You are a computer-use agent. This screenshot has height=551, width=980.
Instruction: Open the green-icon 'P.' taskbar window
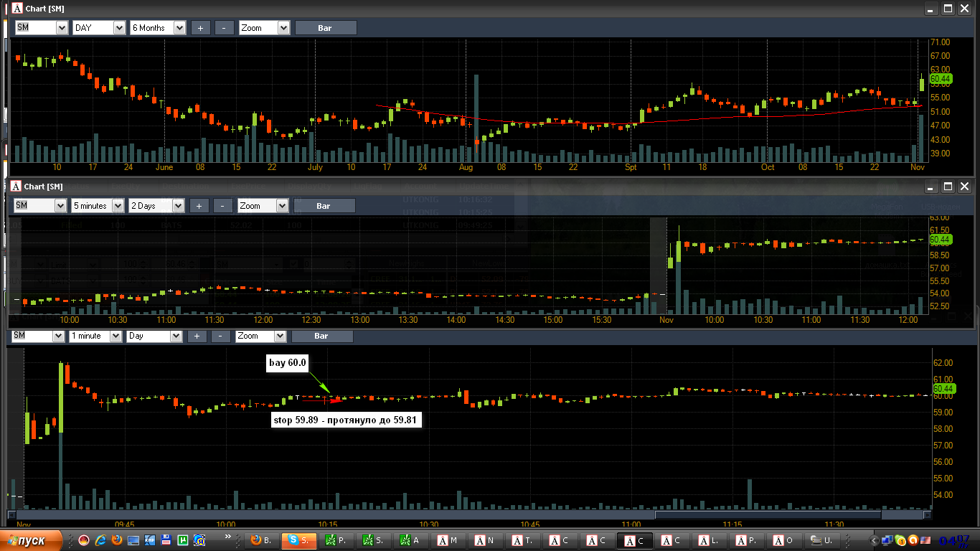click(335, 540)
